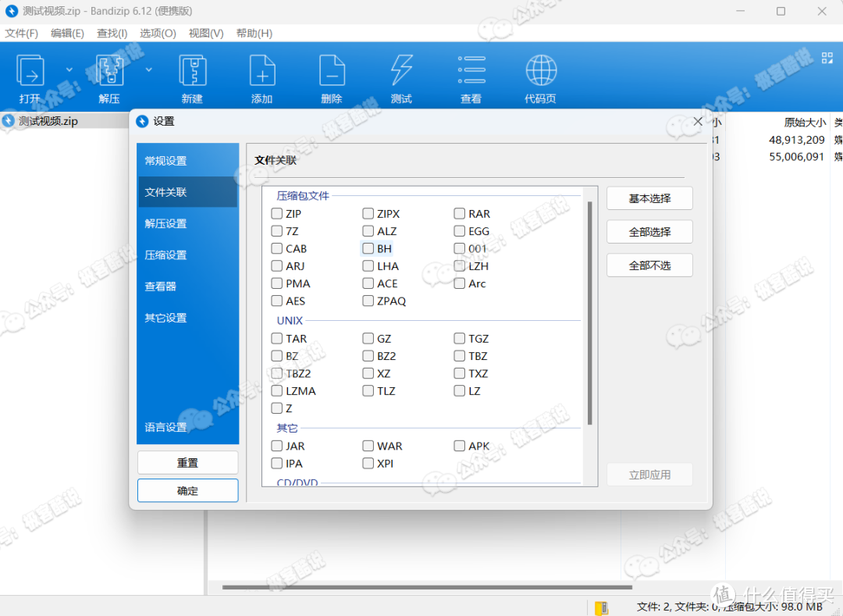
Task: Click the 48,913,209 size cell
Action: click(x=797, y=140)
